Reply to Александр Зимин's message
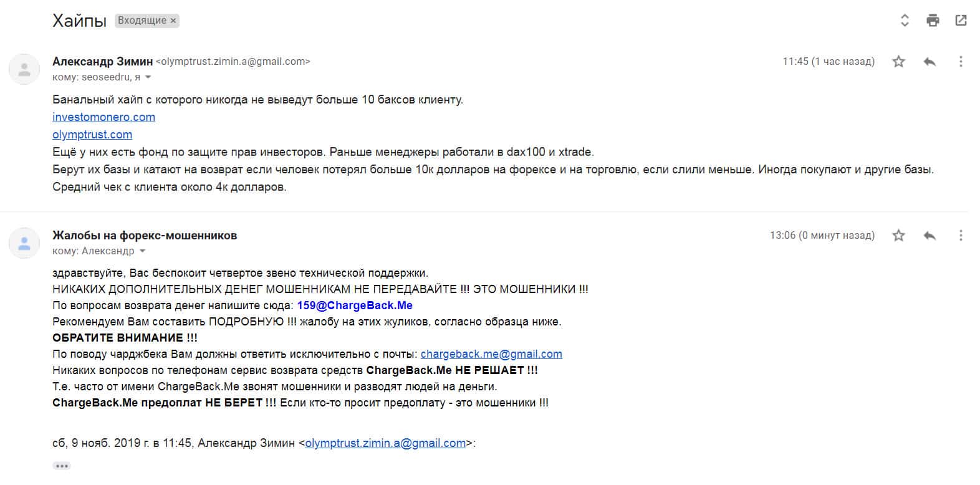The image size is (980, 485). click(x=930, y=61)
